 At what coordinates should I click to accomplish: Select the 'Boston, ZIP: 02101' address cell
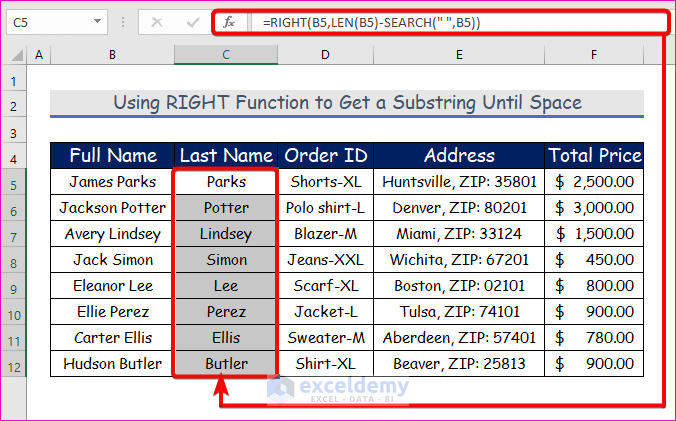coord(459,286)
